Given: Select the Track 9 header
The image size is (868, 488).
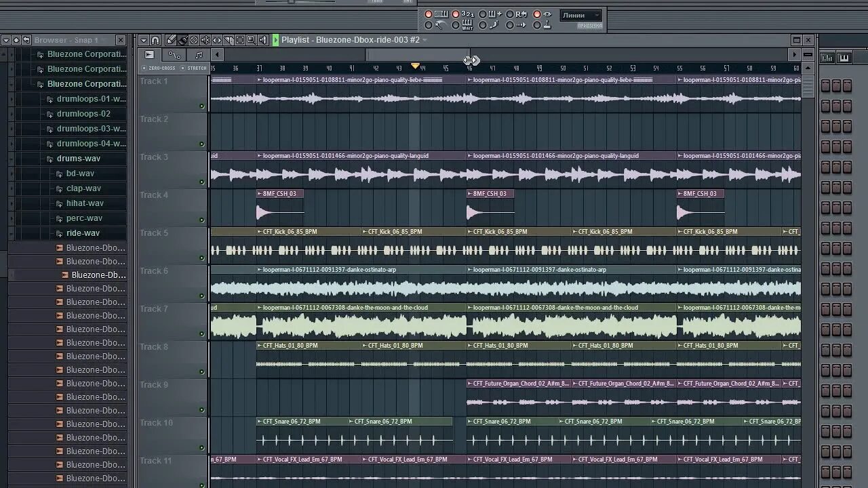Looking at the screenshot, I should tap(173, 397).
